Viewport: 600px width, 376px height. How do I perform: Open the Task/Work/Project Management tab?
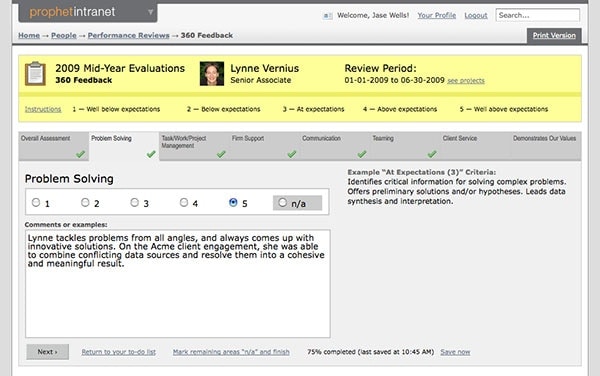(194, 146)
